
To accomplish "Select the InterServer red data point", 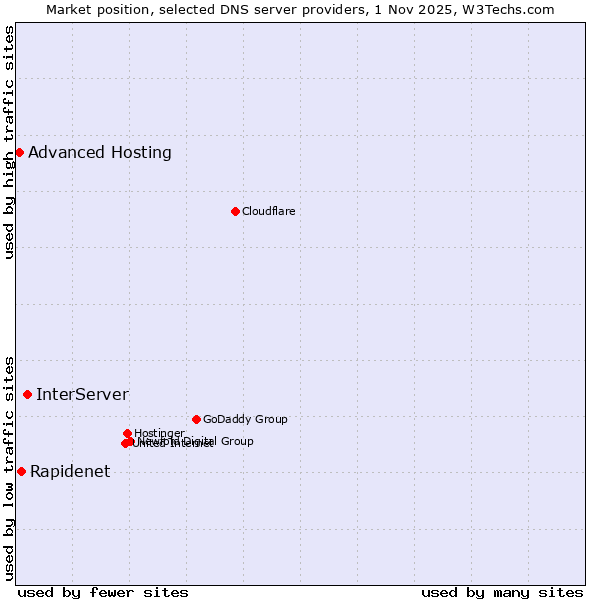I will [27, 394].
